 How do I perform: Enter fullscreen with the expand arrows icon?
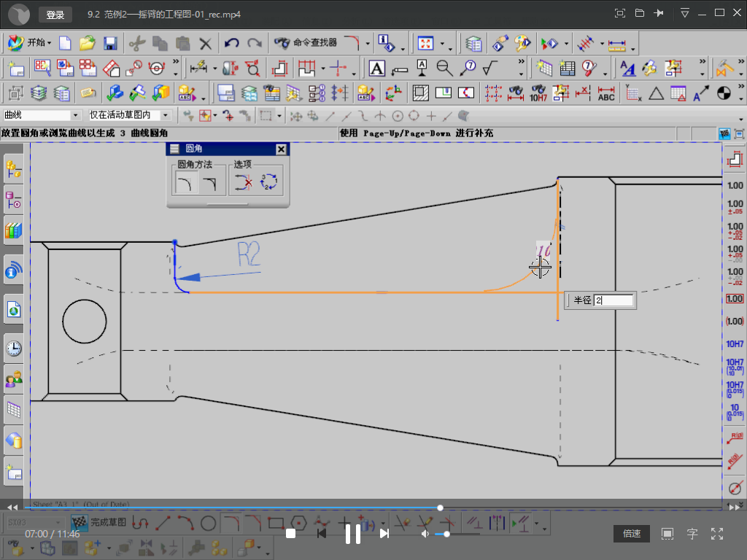(717, 534)
